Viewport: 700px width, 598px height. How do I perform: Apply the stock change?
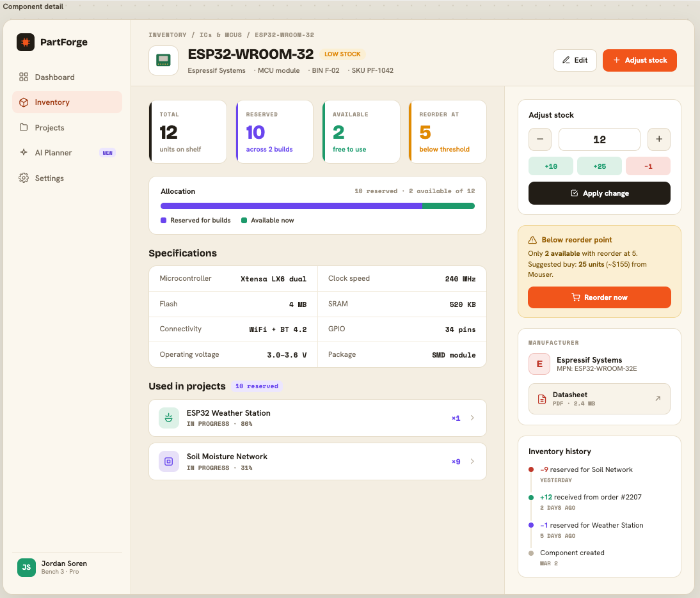(x=599, y=193)
